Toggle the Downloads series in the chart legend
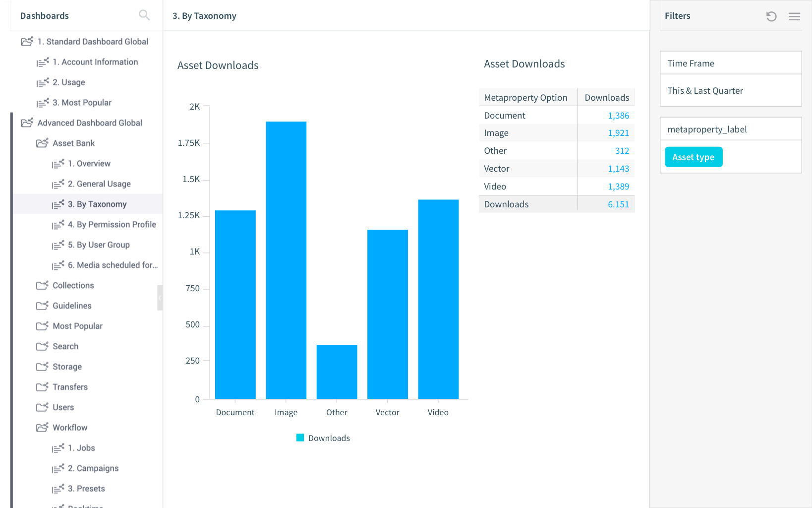 point(323,438)
